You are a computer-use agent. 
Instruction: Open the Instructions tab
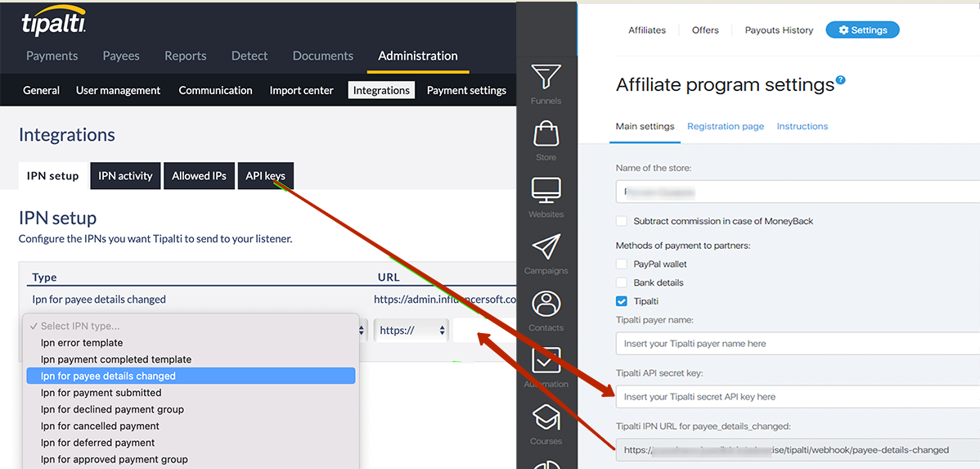click(802, 126)
